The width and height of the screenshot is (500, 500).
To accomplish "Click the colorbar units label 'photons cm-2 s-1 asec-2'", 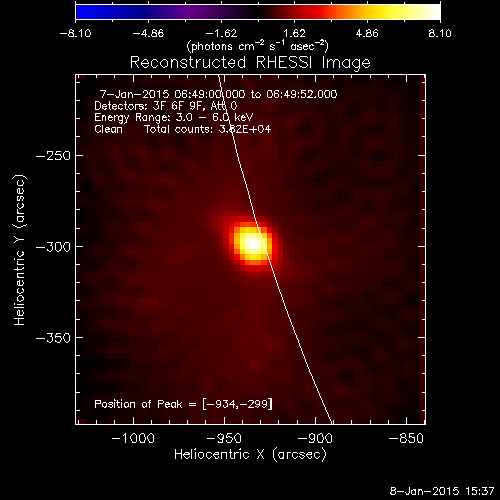I will point(257,46).
